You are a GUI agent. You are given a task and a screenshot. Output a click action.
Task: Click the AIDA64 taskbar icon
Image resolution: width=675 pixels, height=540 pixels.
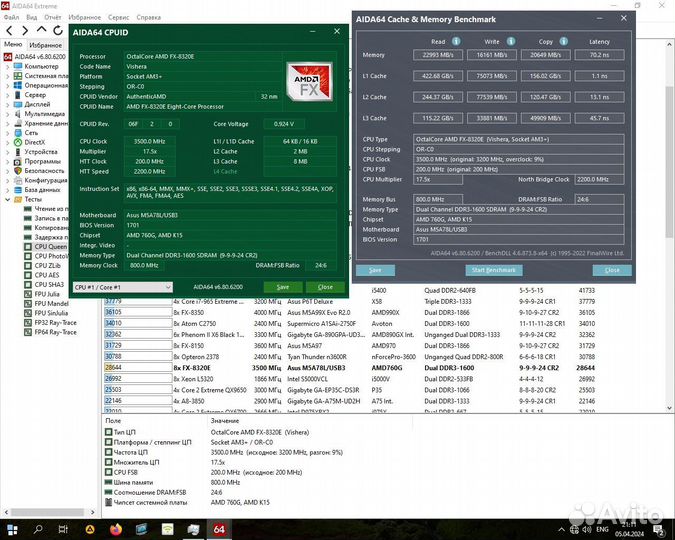click(219, 529)
